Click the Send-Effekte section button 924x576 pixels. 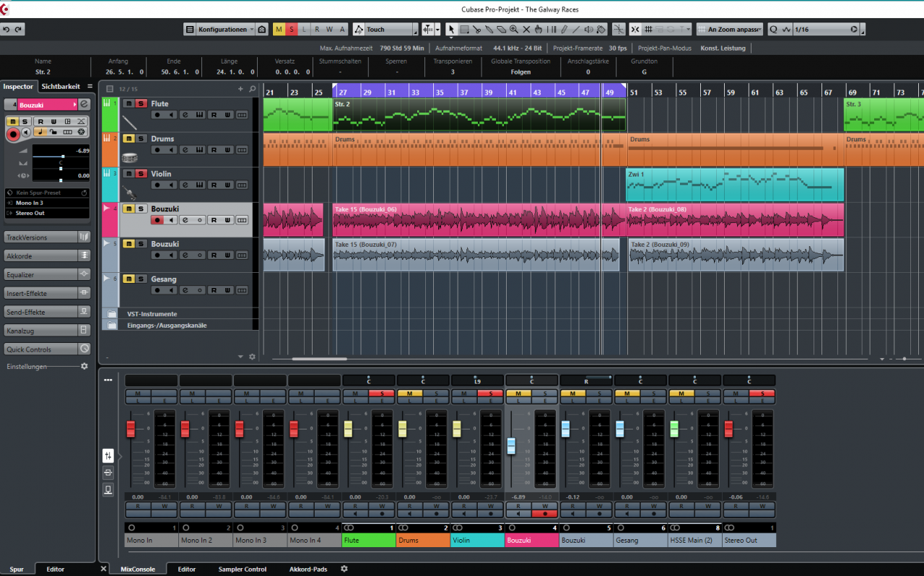47,313
